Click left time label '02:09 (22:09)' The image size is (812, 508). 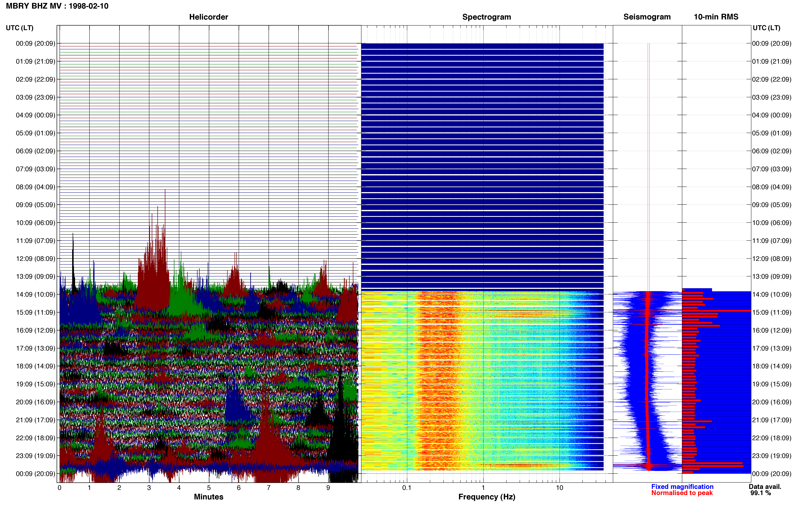(x=36, y=79)
